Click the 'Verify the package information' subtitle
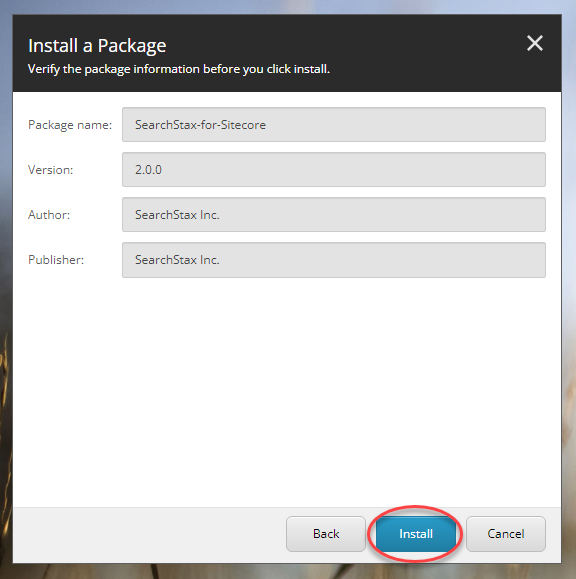The height and width of the screenshot is (579, 576). 179,69
